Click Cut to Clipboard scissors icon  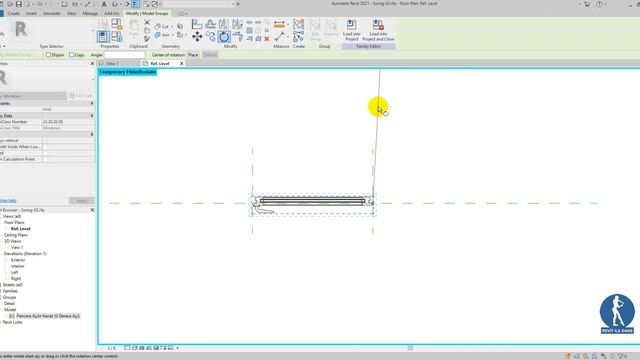(147, 22)
